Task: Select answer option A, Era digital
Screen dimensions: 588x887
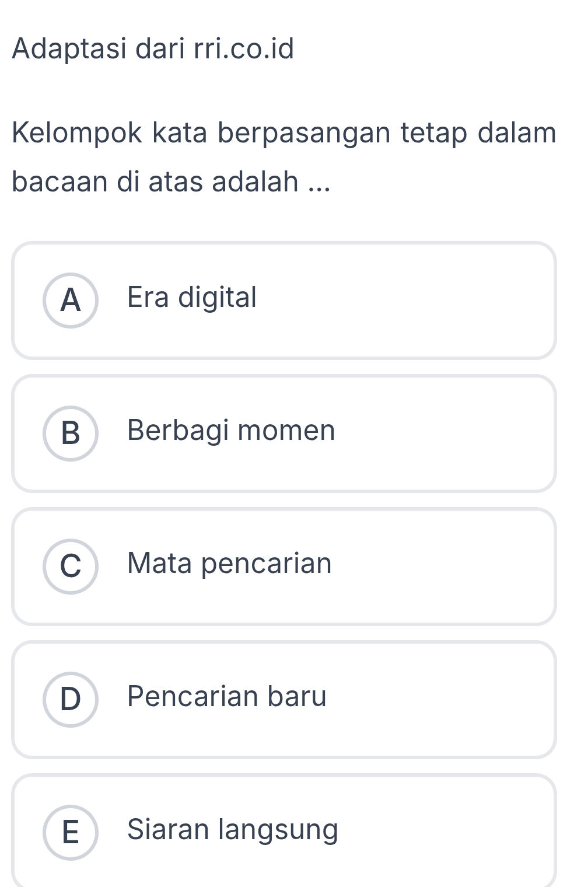Action: pyautogui.click(x=284, y=299)
